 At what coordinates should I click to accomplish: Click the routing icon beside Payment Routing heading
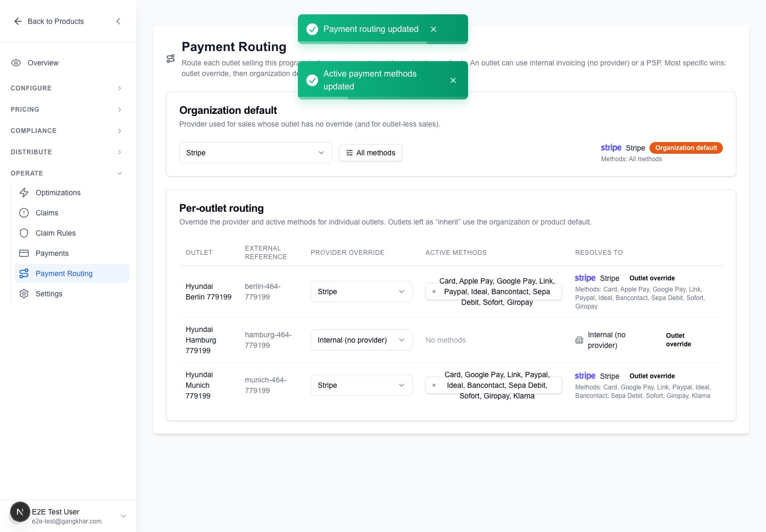tap(171, 59)
